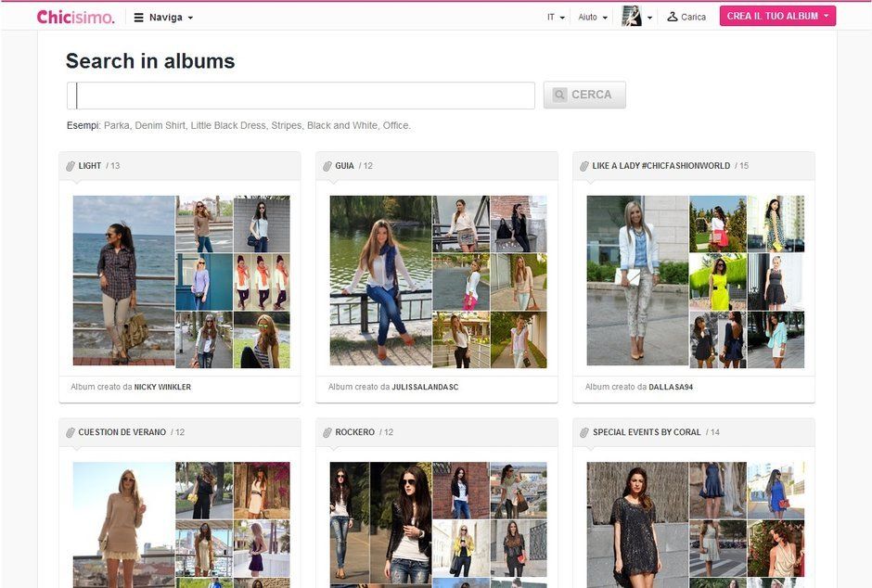Viewport: 872px width, 588px height.
Task: Open the DALLASA94 author link
Action: (x=671, y=387)
